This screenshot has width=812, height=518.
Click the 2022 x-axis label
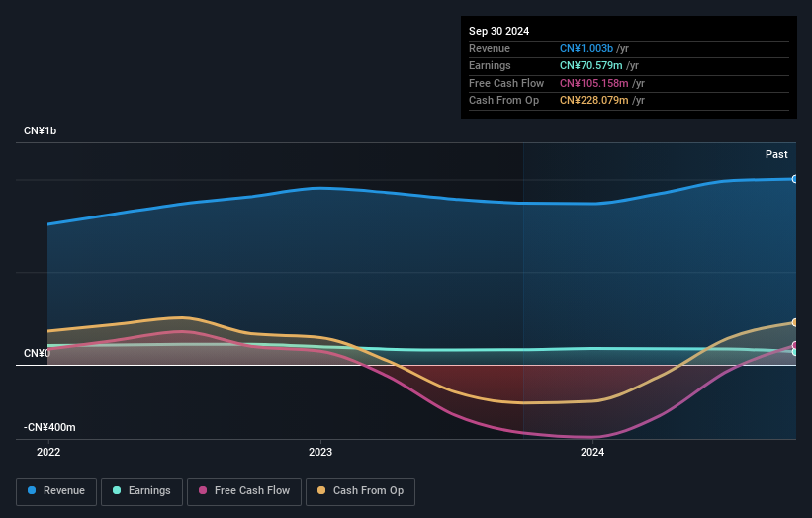[x=48, y=452]
